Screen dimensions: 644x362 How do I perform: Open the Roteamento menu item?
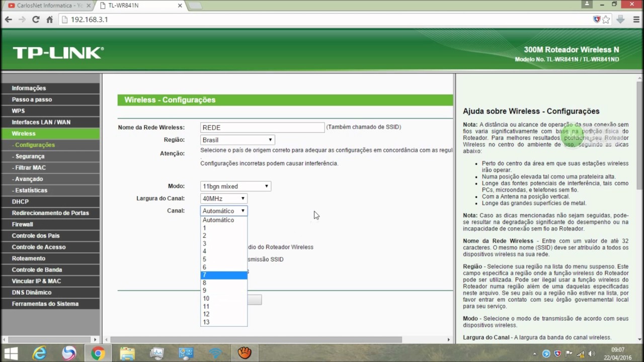(50, 258)
